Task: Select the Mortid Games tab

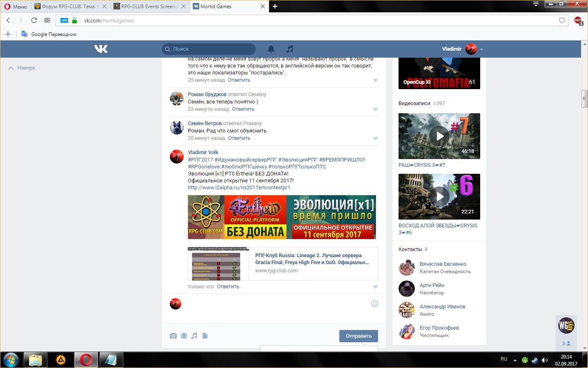Action: (x=229, y=7)
